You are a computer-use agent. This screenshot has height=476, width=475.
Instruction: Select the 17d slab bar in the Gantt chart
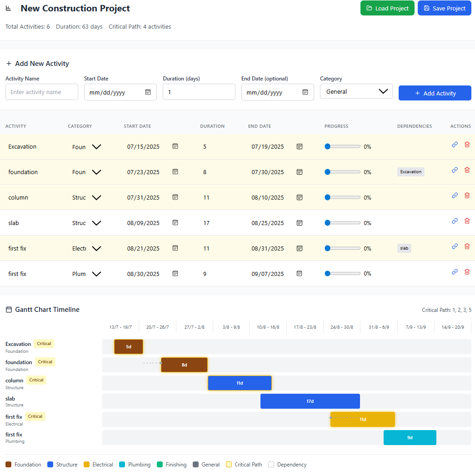pyautogui.click(x=310, y=401)
